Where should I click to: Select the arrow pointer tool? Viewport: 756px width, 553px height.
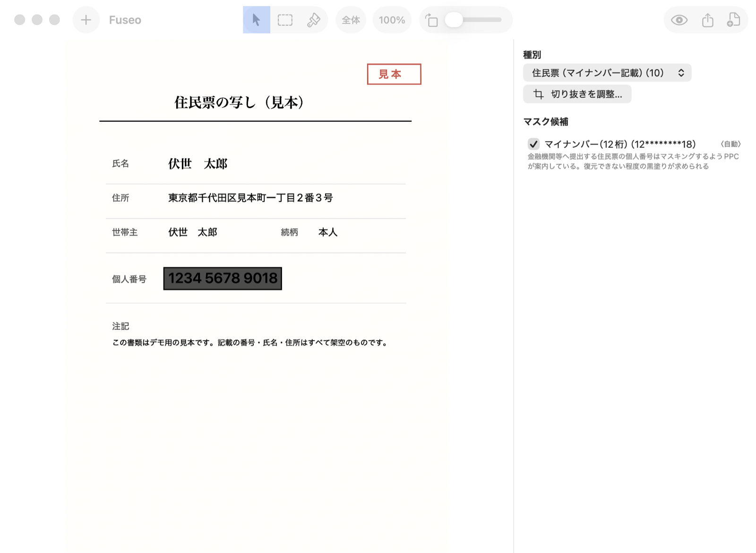click(257, 20)
